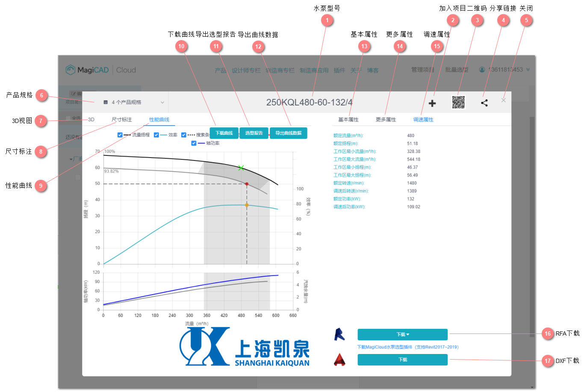
Task: Open the 制造商专栏 navigation item
Action: click(x=280, y=70)
